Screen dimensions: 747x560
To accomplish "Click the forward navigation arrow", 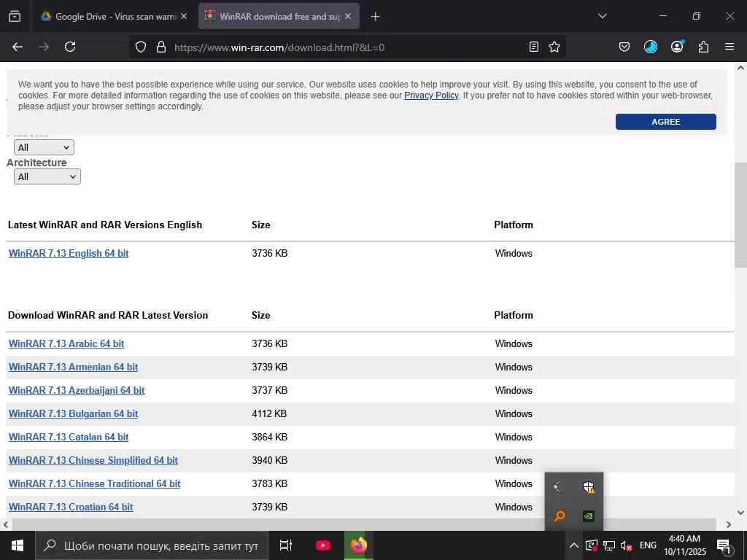I will 44,47.
